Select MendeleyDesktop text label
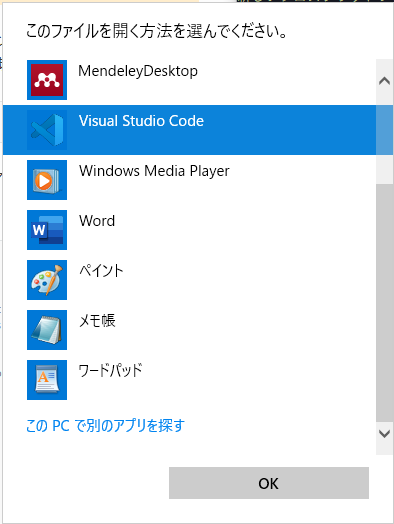394x524 pixels. [138, 71]
